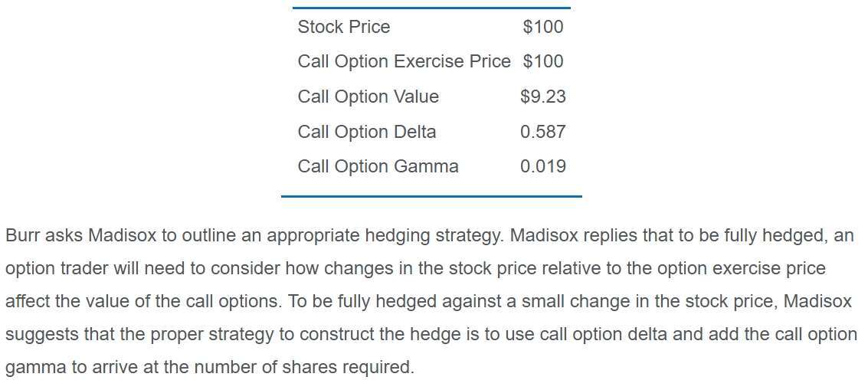This screenshot has height=390, width=868.
Task: Select the $9.23 option value
Action: coord(542,97)
